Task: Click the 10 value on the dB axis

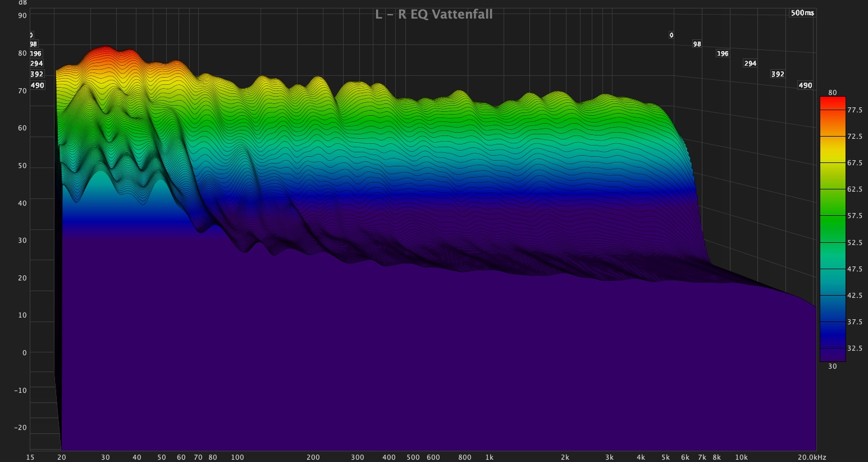Action: [22, 315]
